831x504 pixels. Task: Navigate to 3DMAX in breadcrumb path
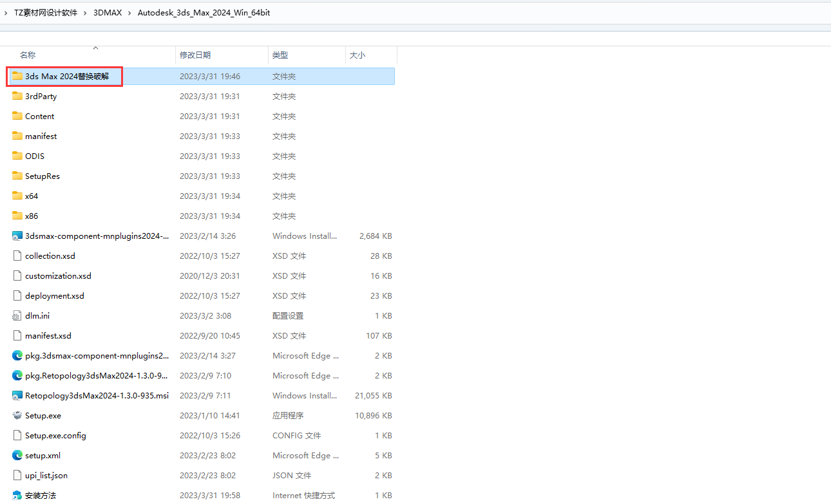pos(108,13)
